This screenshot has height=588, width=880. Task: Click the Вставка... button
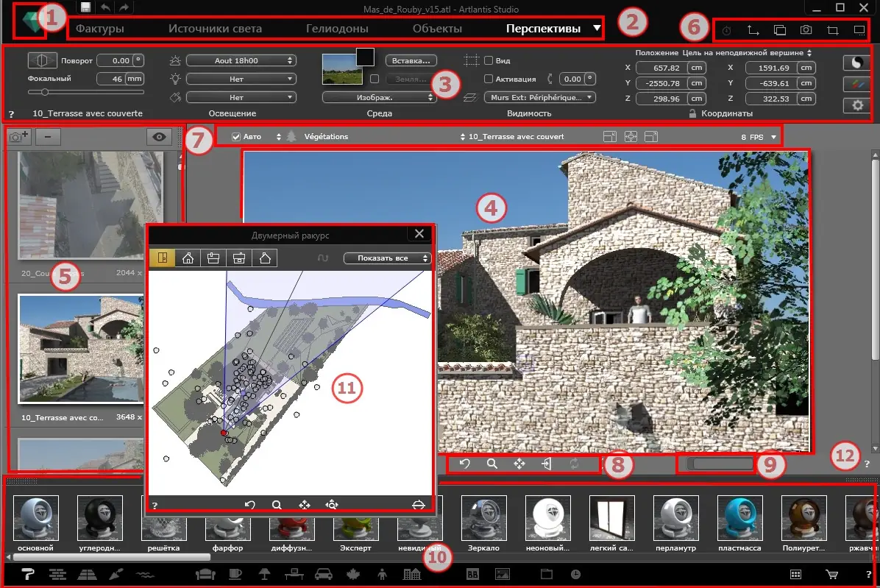point(411,60)
